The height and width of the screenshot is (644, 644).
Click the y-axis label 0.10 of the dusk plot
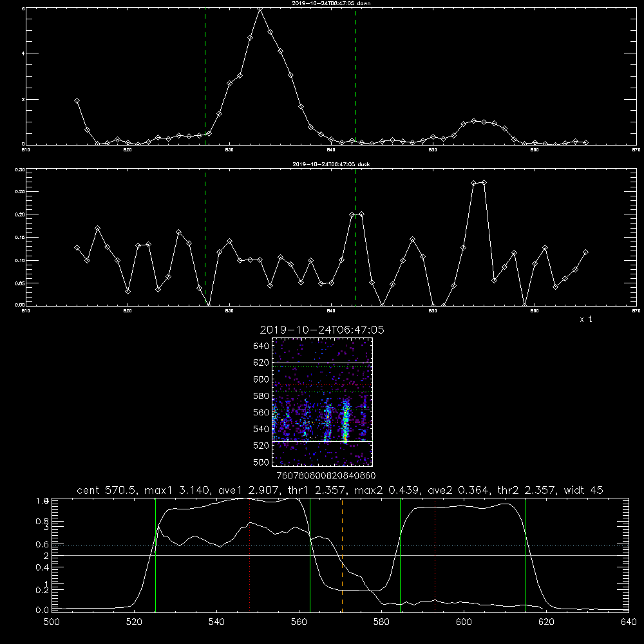pos(20,260)
